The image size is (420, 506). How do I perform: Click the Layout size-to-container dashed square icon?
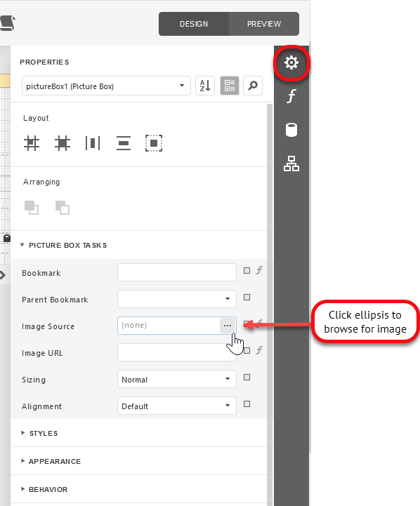pos(154,143)
